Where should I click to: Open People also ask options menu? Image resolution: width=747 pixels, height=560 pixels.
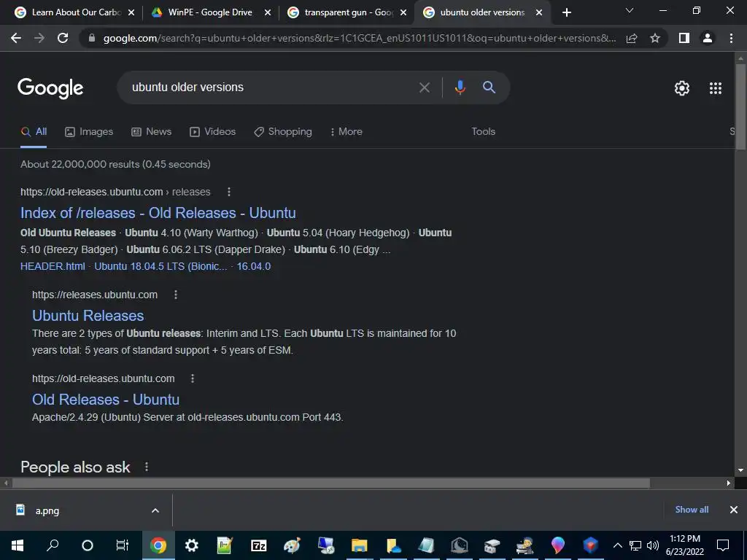click(147, 467)
